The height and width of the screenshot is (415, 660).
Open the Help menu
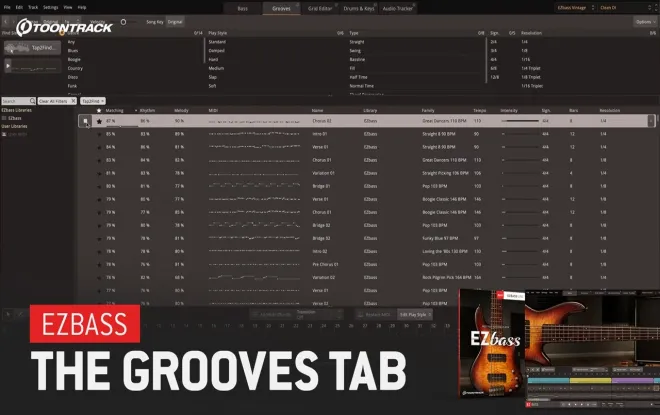pos(82,7)
